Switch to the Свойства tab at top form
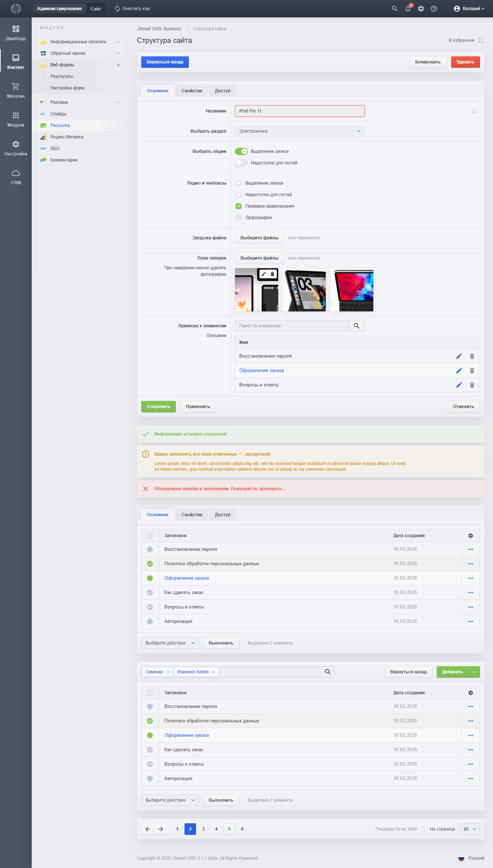Viewport: 493px width, 868px height. point(192,91)
